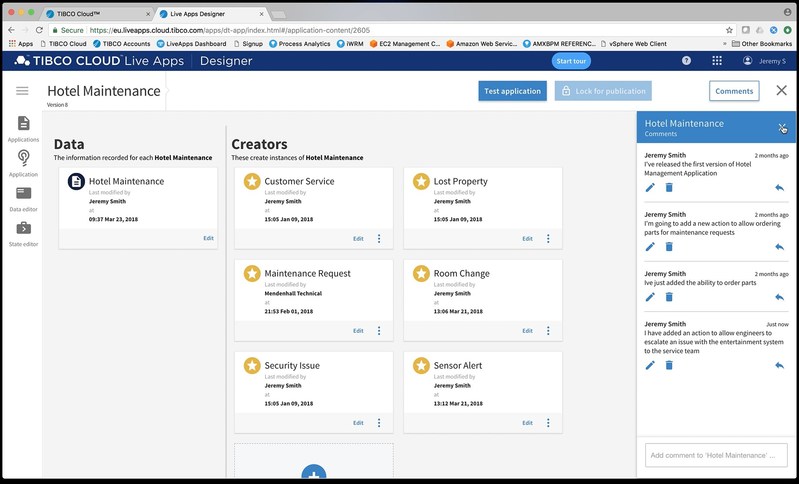Toggle the Comments panel button

coord(733,91)
